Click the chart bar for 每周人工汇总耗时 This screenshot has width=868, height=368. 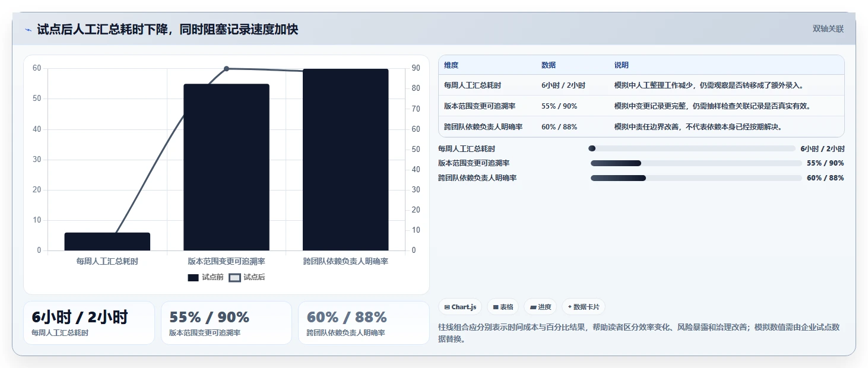(107, 242)
